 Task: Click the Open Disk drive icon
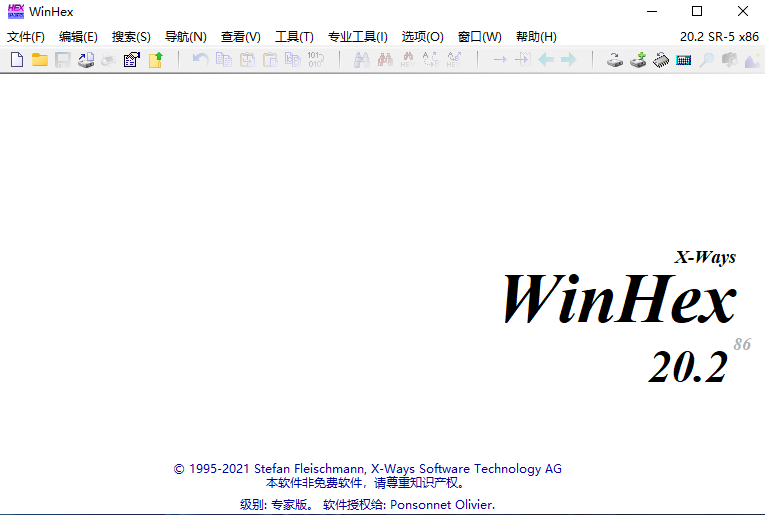[x=615, y=59]
